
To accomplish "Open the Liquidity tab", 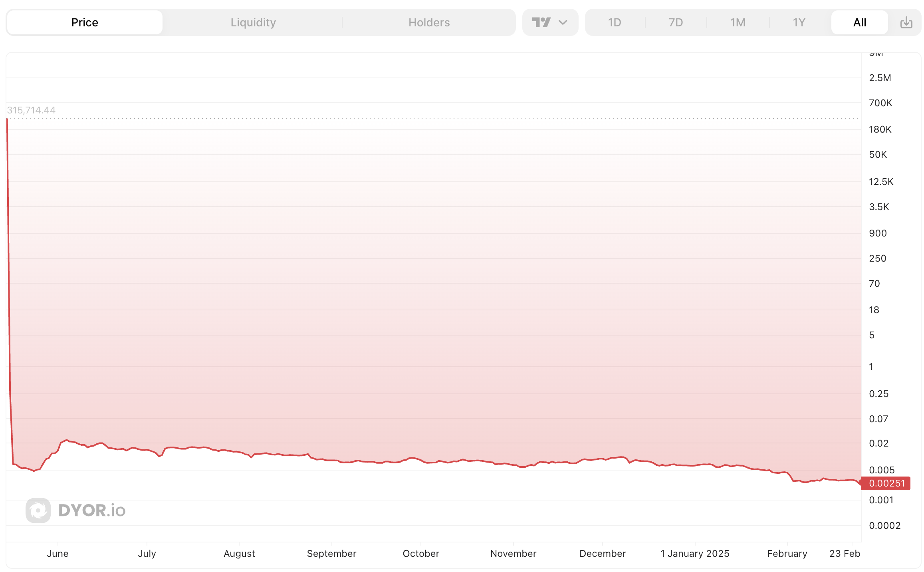I will tap(253, 22).
